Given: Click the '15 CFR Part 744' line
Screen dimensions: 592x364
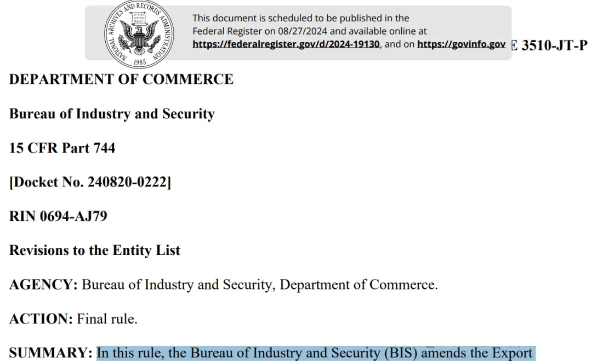Looking at the screenshot, I should (x=62, y=148).
